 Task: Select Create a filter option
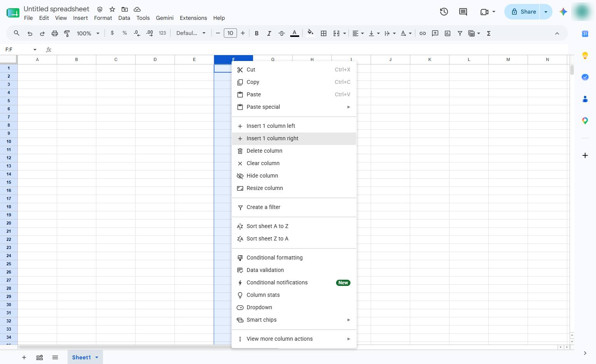pyautogui.click(x=294, y=207)
